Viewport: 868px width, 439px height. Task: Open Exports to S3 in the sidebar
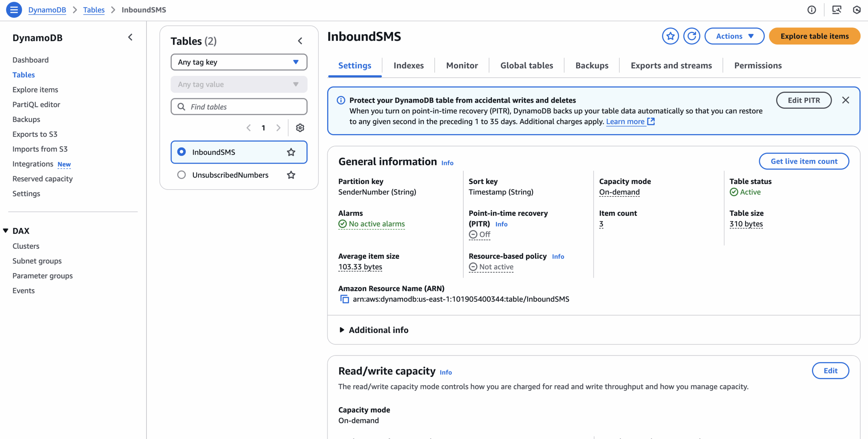pyautogui.click(x=35, y=134)
